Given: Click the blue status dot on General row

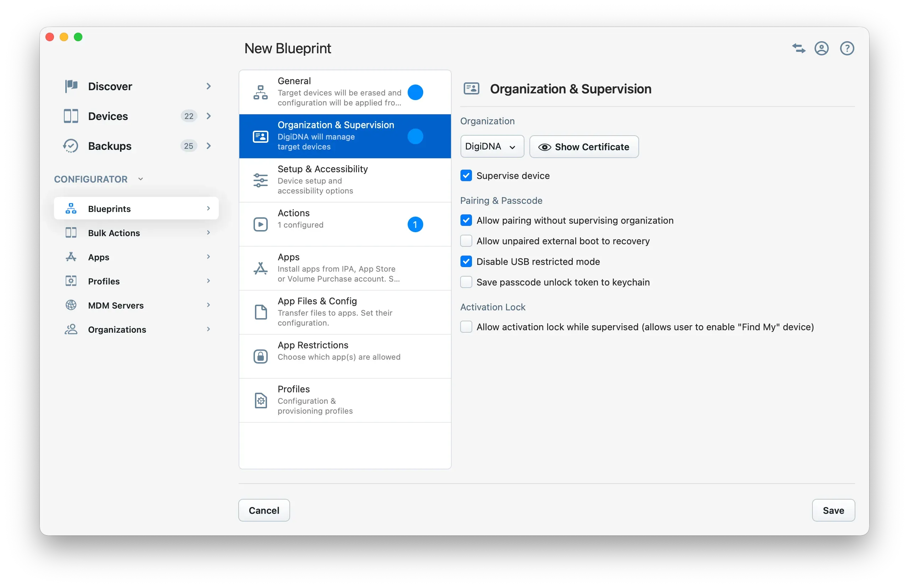Looking at the screenshot, I should [415, 92].
